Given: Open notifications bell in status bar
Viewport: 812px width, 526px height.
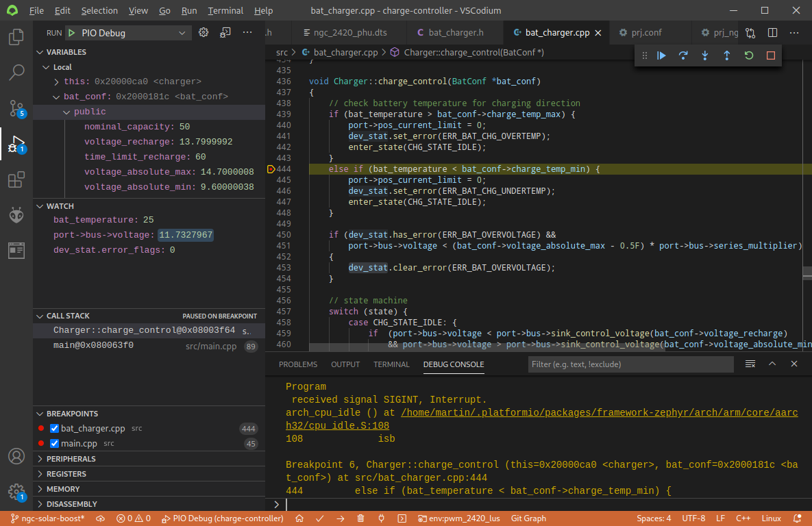Looking at the screenshot, I should point(797,518).
